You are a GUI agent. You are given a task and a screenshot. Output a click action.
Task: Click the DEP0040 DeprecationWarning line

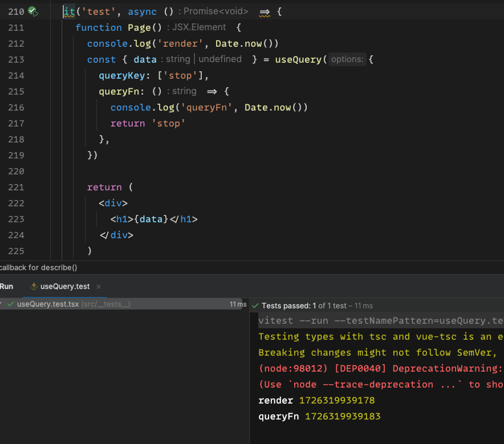[381, 368]
